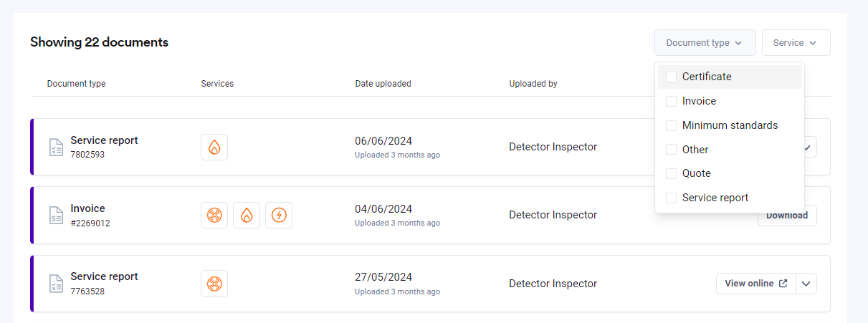This screenshot has width=868, height=323.
Task: Click the document icon for Service report 7763528
Action: (56, 283)
